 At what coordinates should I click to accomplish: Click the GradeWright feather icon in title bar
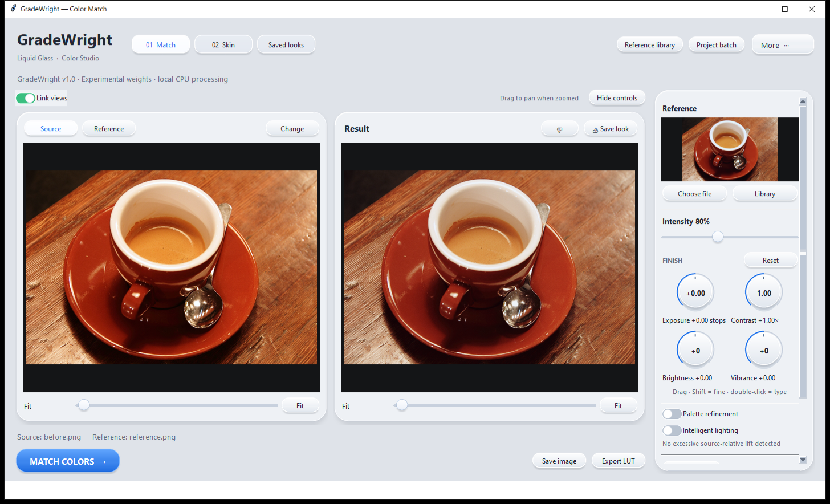(14, 9)
